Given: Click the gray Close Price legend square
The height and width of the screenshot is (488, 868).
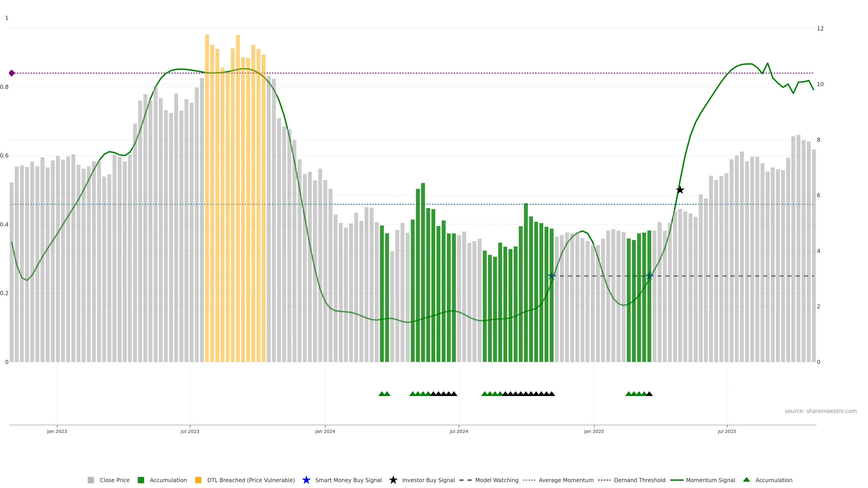Looking at the screenshot, I should pyautogui.click(x=91, y=480).
